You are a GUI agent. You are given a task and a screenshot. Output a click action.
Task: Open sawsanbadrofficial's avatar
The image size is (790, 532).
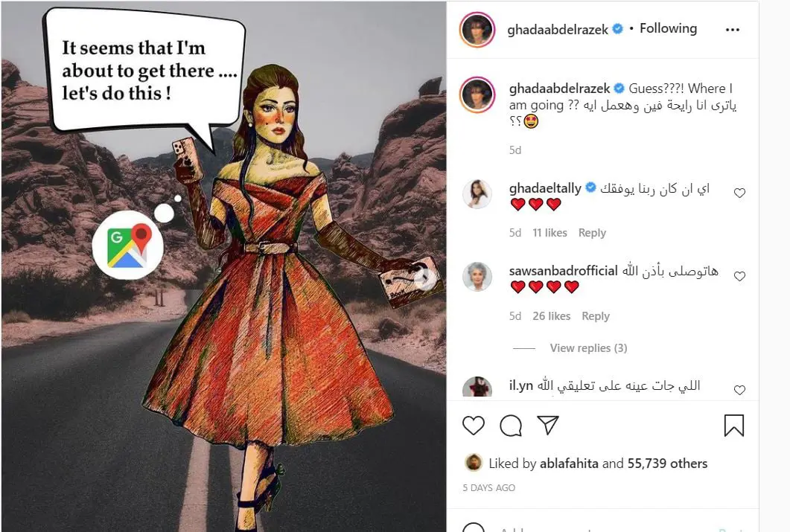click(x=477, y=276)
